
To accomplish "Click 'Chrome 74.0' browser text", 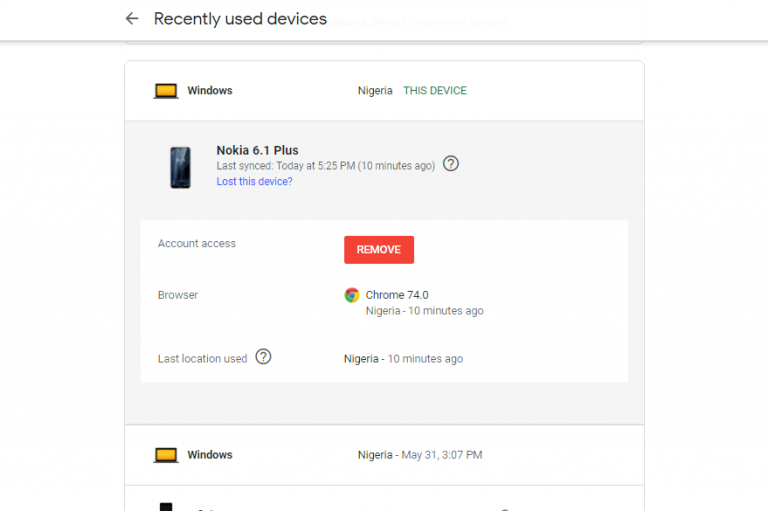I will [x=397, y=295].
